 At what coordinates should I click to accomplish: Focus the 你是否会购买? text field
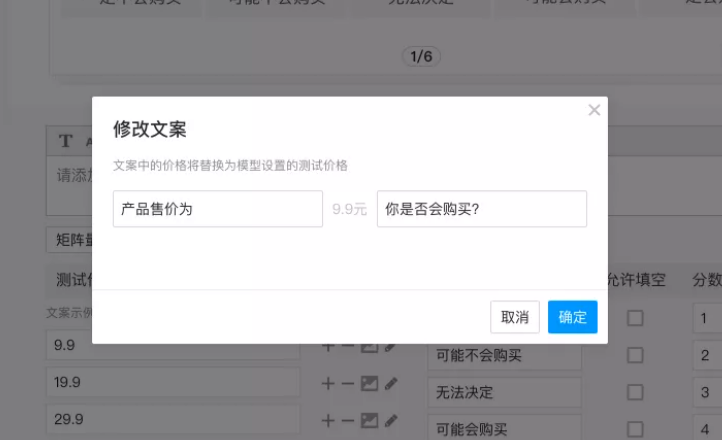coord(481,209)
